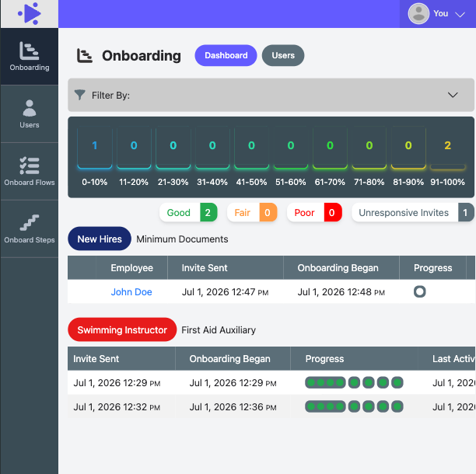
Task: Click the Onboarding page title text
Action: 142,56
